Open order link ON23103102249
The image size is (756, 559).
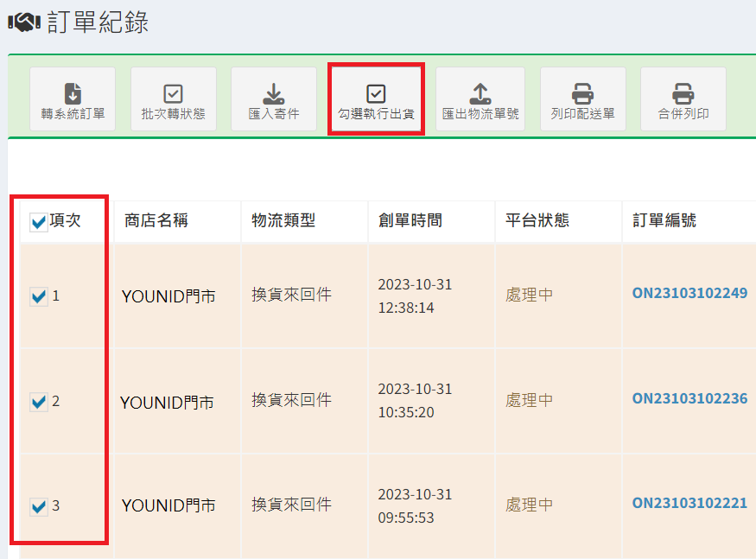click(x=689, y=293)
